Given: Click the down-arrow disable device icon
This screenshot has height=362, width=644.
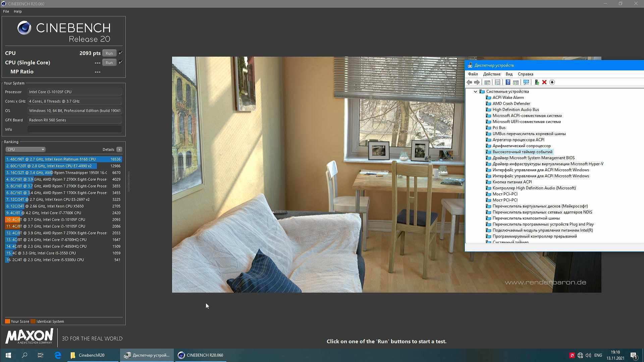Looking at the screenshot, I should coord(552,82).
